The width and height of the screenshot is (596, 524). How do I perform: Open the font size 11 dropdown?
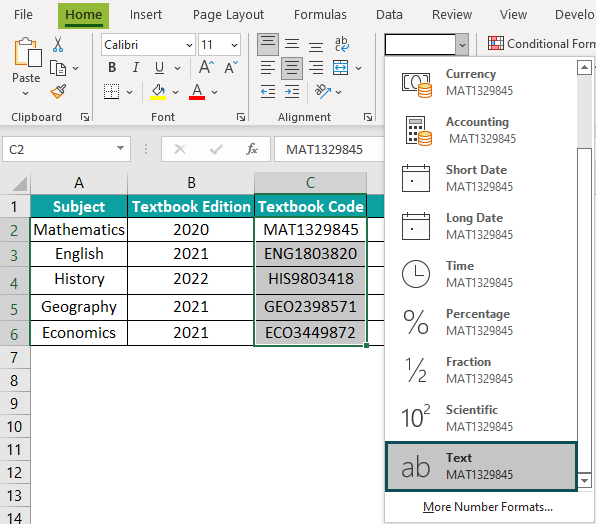point(234,45)
